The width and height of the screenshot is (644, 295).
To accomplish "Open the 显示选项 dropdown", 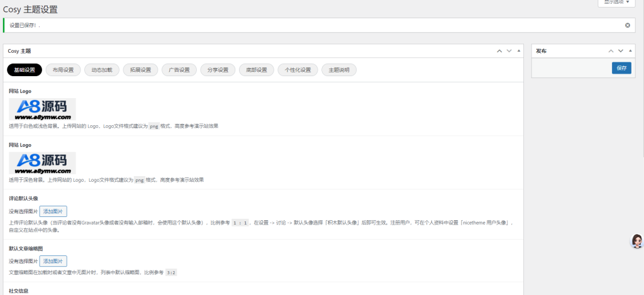I will click(x=616, y=3).
